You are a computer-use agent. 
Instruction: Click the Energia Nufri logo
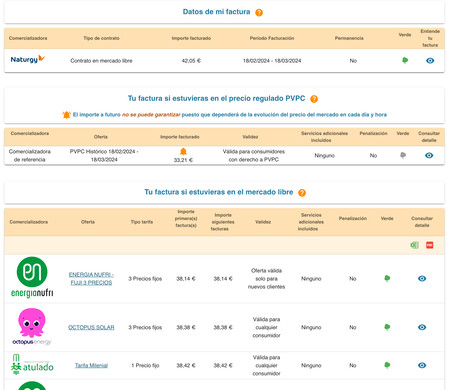point(32,277)
